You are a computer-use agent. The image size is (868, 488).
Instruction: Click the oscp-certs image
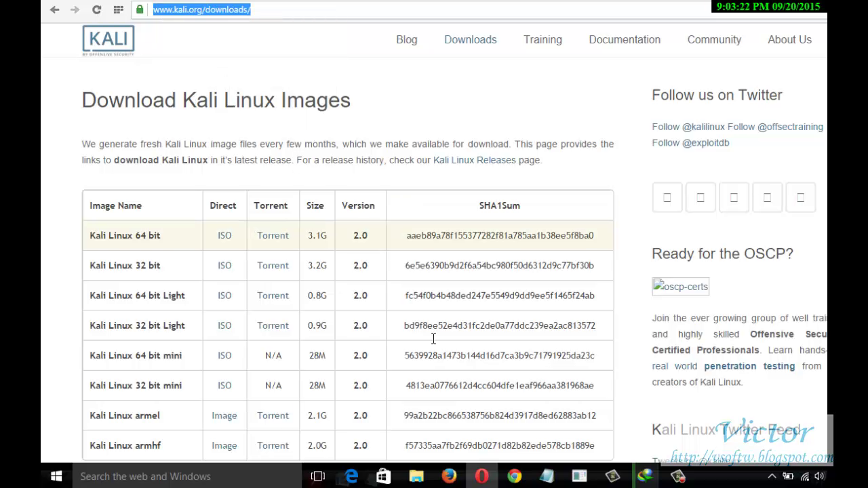(x=681, y=287)
